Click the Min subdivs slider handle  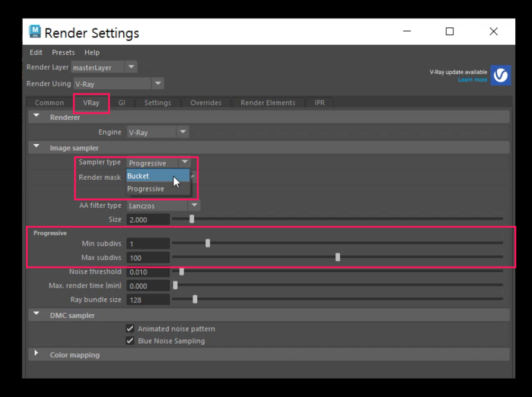(x=208, y=243)
